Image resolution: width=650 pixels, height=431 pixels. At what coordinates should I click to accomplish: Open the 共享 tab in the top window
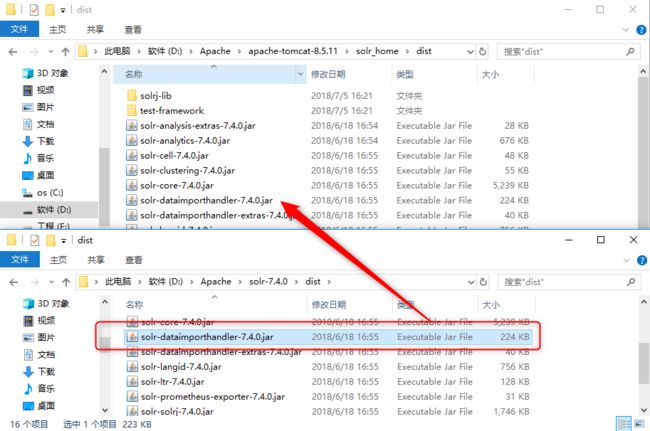[95, 29]
